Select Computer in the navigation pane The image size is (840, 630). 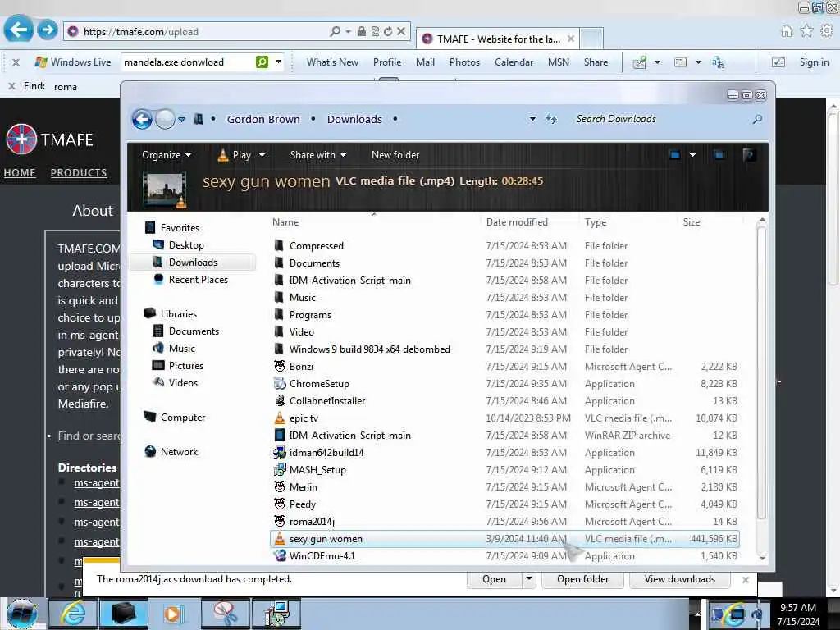pyautogui.click(x=182, y=417)
